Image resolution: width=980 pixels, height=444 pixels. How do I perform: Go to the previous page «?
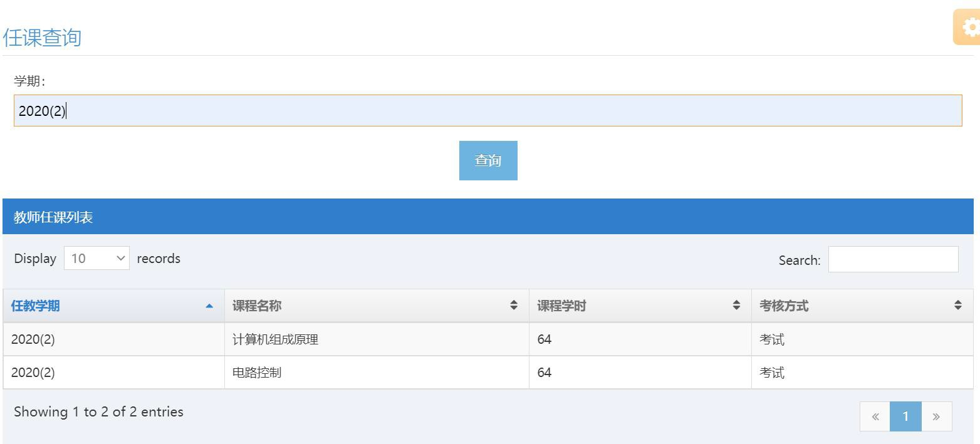click(x=875, y=416)
